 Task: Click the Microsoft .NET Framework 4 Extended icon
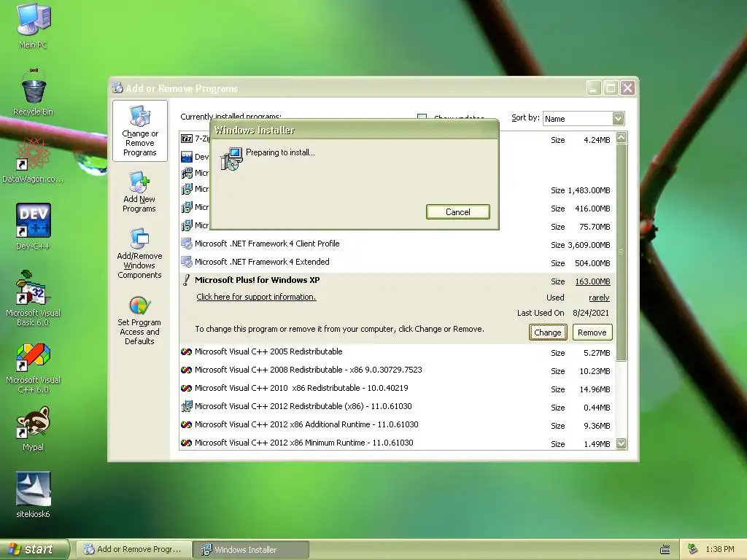[x=186, y=262]
